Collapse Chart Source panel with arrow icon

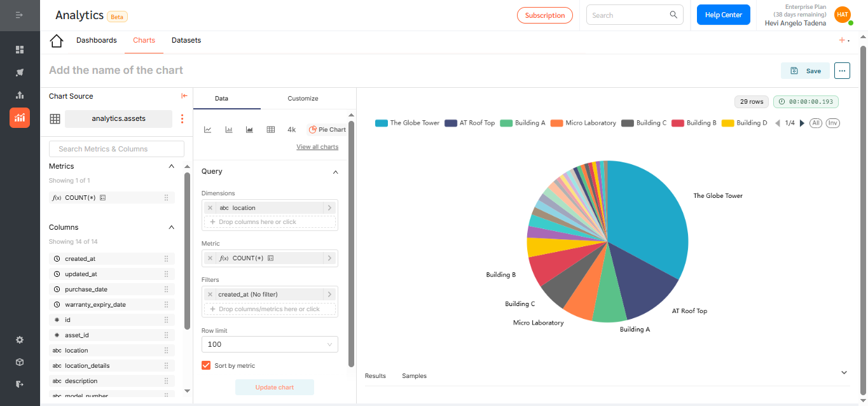coord(184,96)
